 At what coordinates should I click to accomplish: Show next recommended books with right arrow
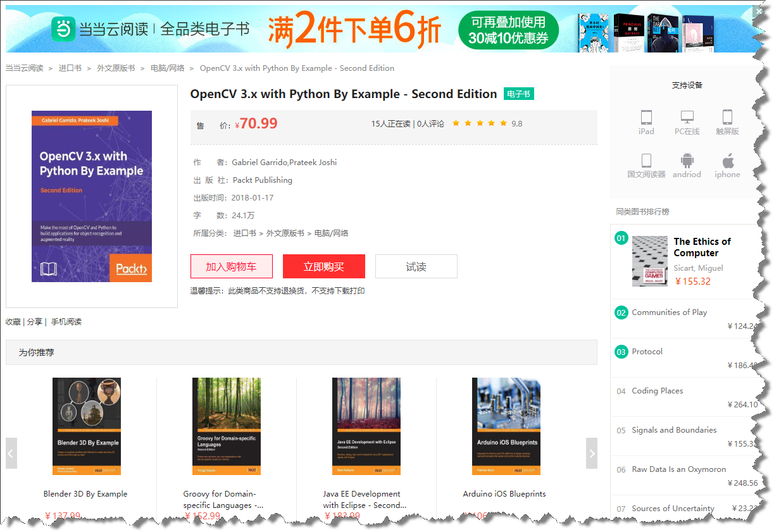(x=592, y=453)
